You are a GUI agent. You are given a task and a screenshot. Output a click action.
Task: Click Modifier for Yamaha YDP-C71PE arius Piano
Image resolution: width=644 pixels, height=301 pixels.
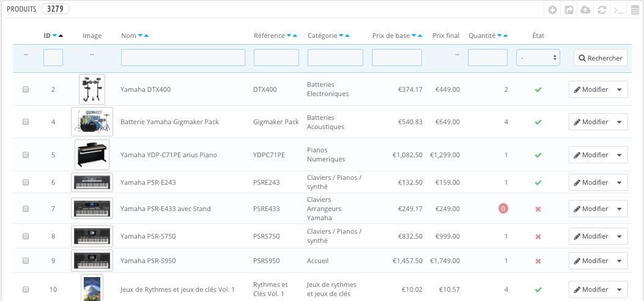coord(591,155)
